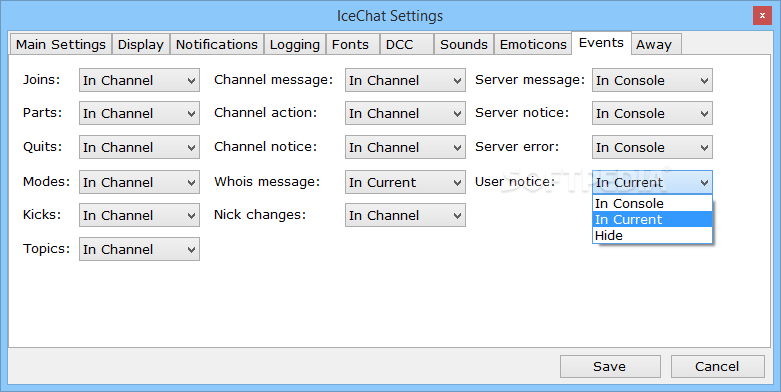Screen dimensions: 781x392
Task: Expand the Server error dropdown
Action: [652, 147]
